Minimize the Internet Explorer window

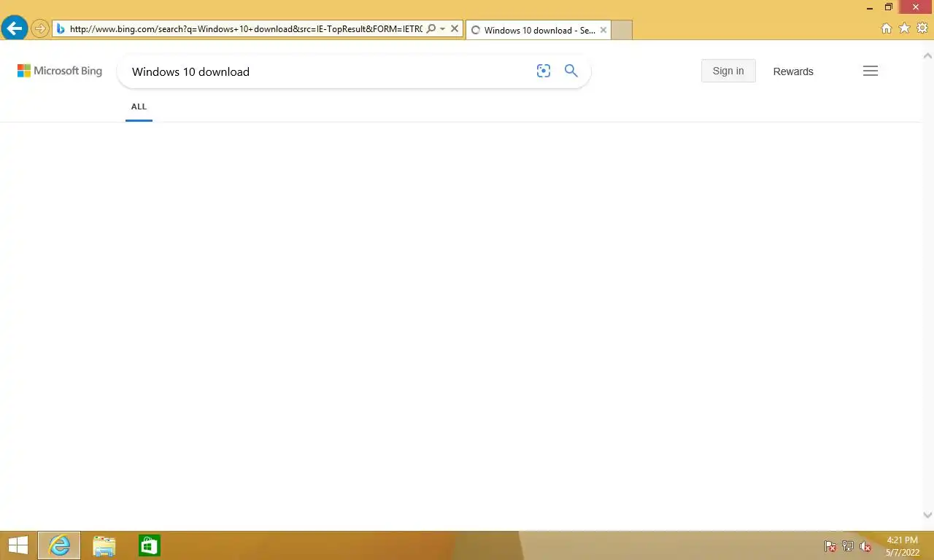870,7
